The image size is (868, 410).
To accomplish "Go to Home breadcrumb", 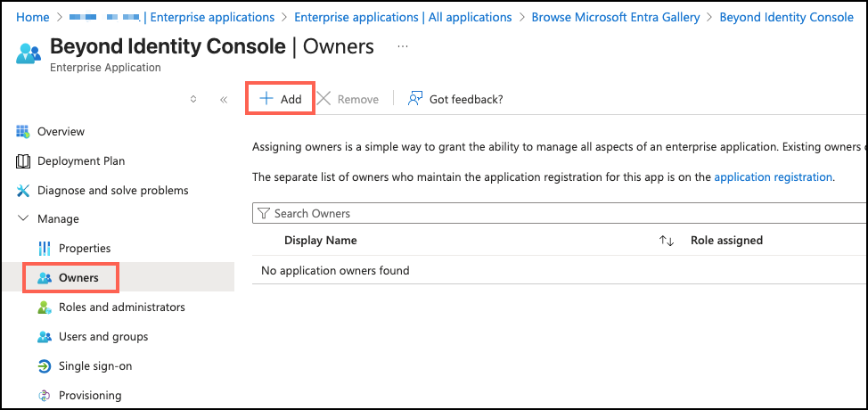I will tap(33, 17).
